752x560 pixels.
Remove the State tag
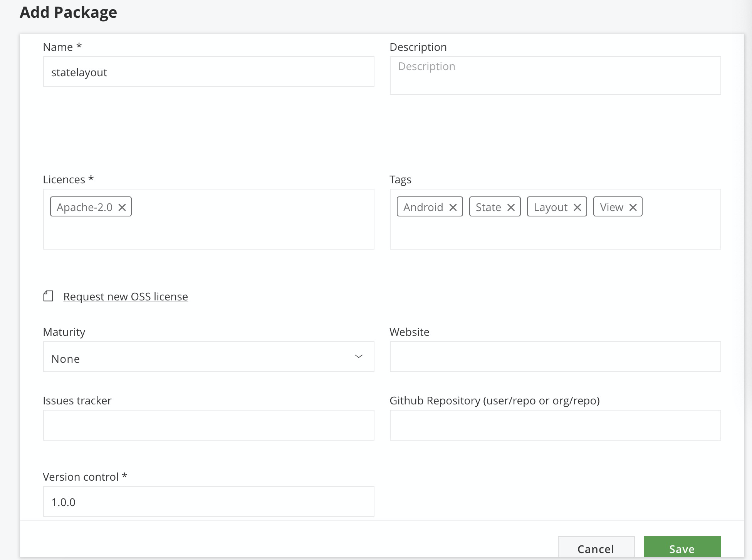coord(511,207)
